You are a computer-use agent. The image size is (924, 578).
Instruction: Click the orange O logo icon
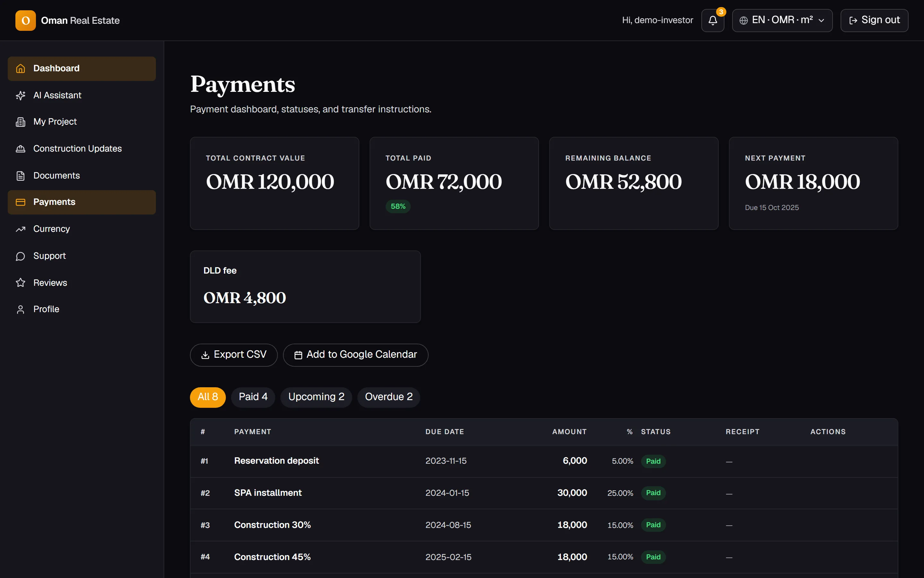click(26, 20)
